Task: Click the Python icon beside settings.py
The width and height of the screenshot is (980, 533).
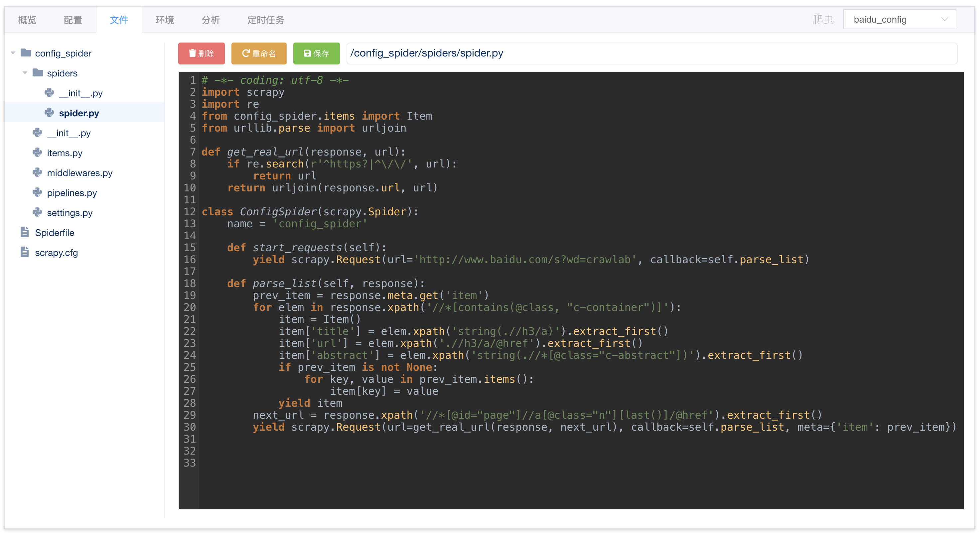Action: (37, 213)
